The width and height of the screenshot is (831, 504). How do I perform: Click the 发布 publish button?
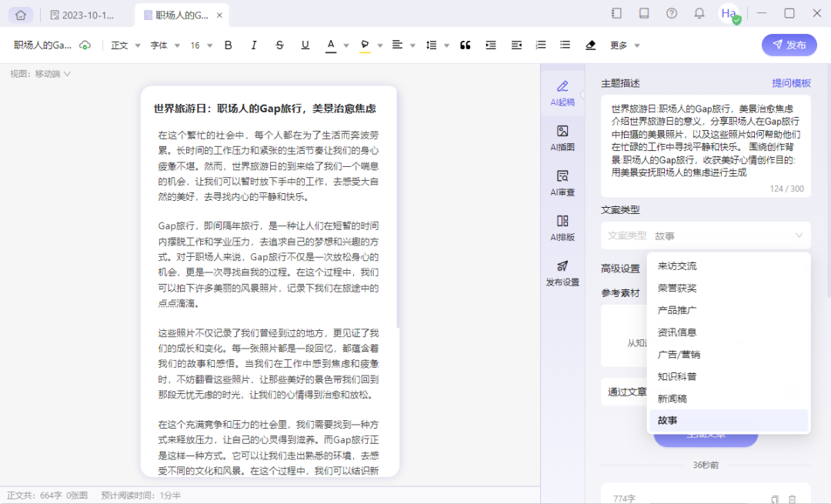point(789,45)
